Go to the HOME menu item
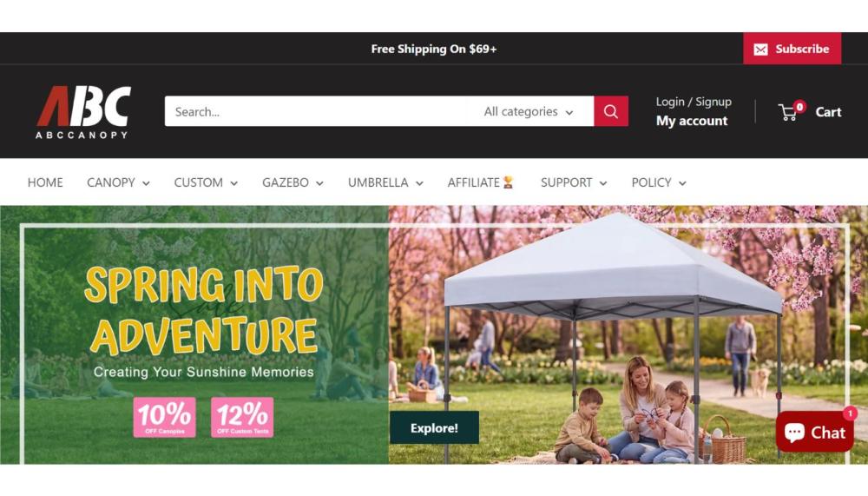Viewport: 868px width, 496px height. coord(45,182)
